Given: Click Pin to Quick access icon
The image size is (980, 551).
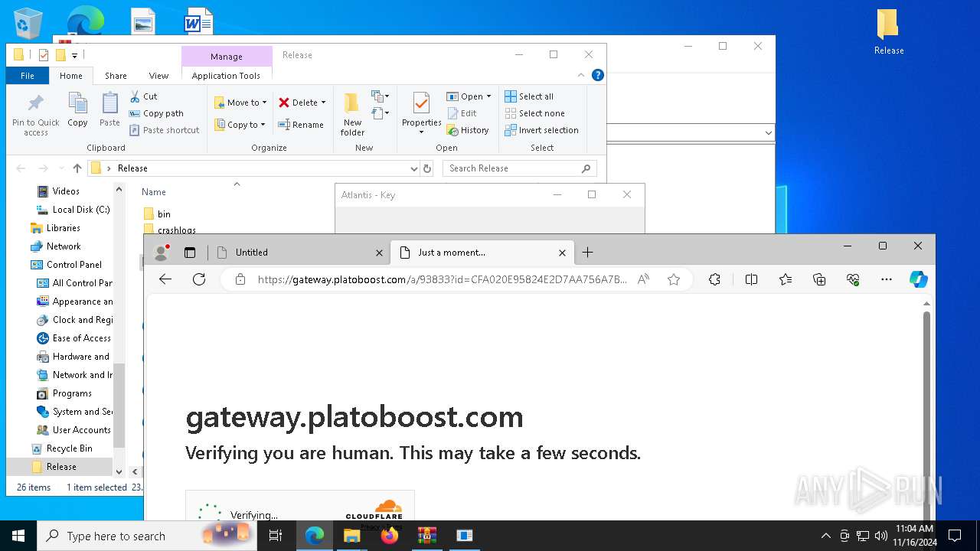Looking at the screenshot, I should [35, 115].
